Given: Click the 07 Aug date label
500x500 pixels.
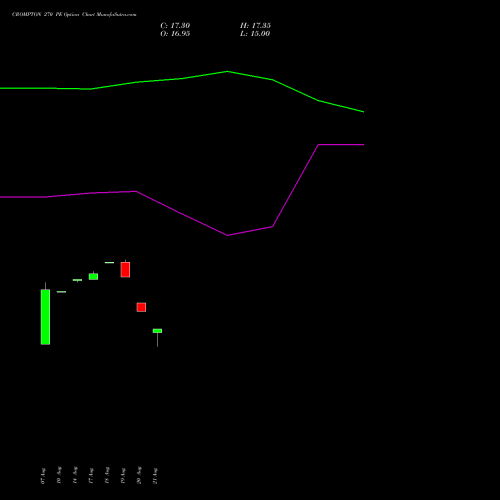Looking at the screenshot, I should (43, 476).
